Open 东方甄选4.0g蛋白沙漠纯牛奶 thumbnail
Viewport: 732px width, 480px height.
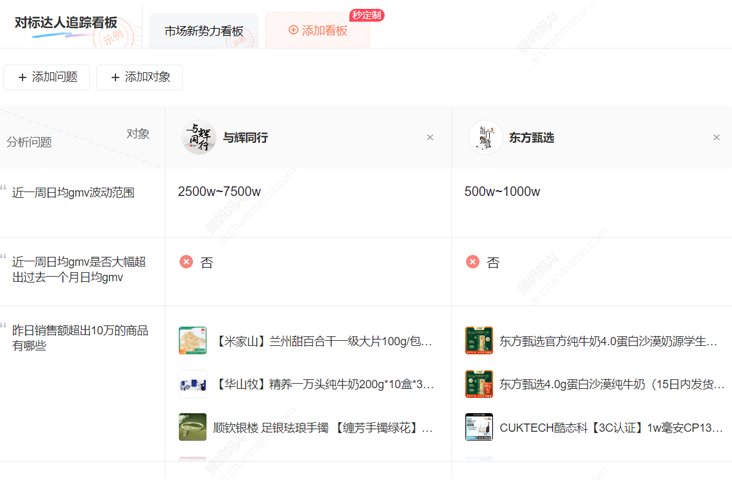[x=479, y=384]
